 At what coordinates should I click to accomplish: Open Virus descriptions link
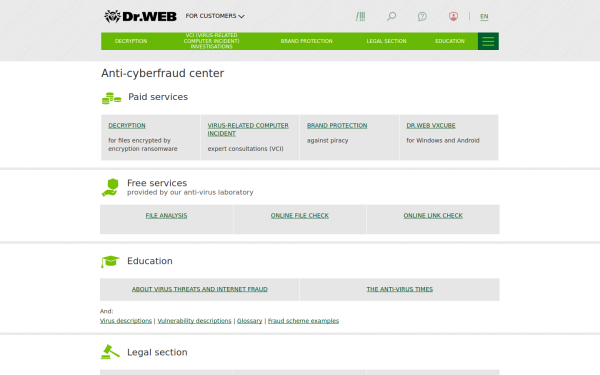[126, 321]
